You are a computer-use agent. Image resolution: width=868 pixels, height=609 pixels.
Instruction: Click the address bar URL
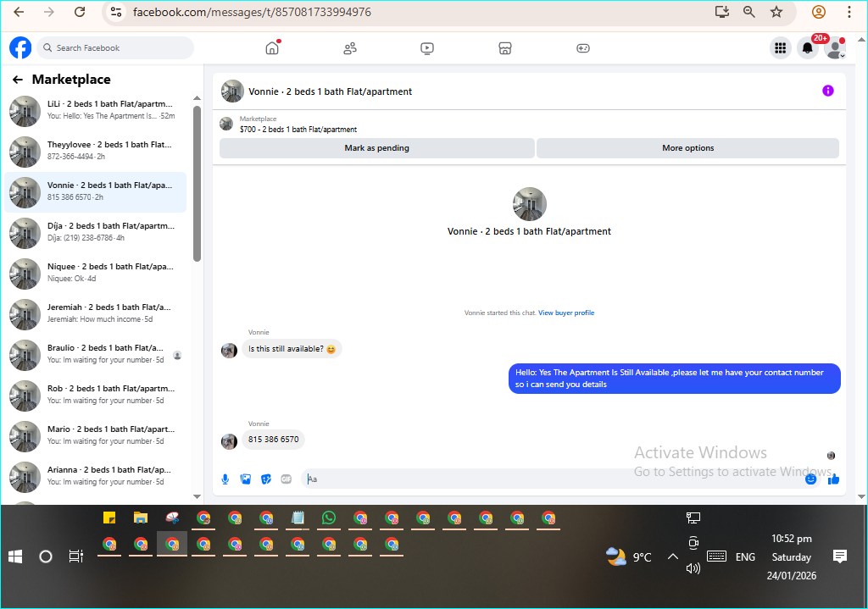[x=252, y=12]
